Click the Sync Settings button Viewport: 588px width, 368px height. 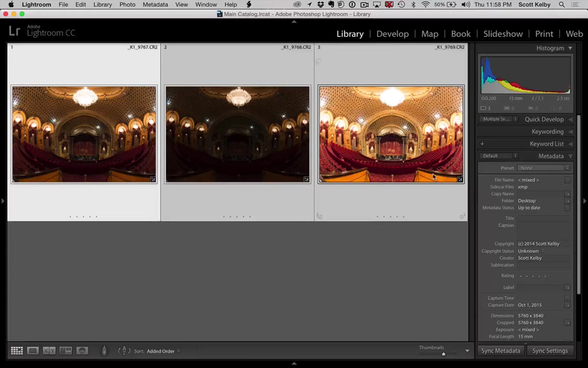click(x=550, y=351)
